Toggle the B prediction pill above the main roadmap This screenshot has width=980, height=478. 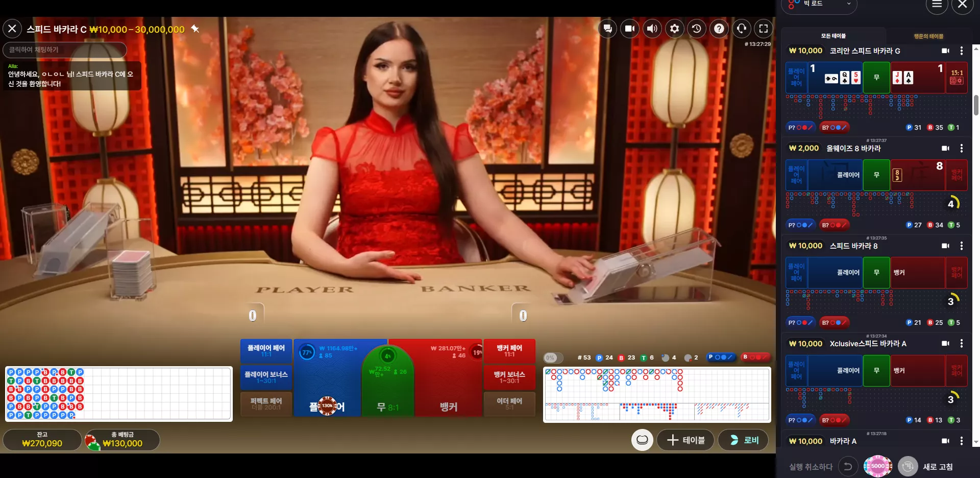click(755, 357)
